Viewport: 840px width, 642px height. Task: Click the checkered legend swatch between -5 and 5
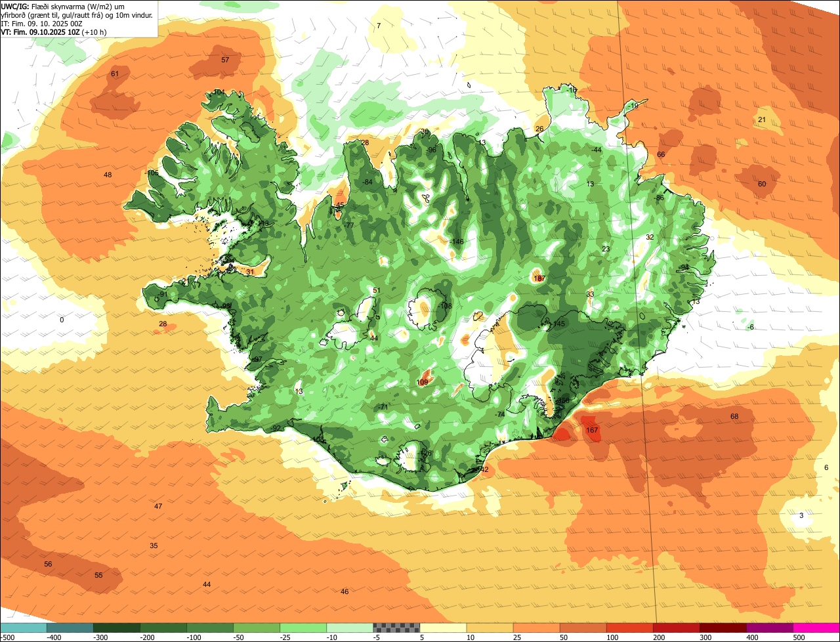tap(396, 628)
